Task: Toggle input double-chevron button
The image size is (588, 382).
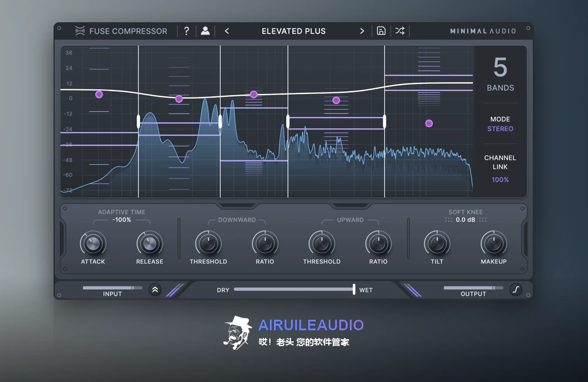Action: [155, 289]
